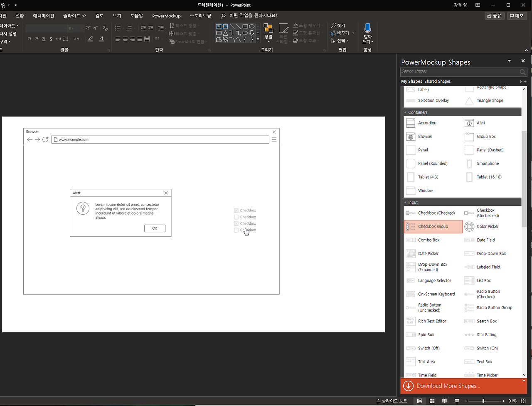Viewport: 532px width, 406px height.
Task: Click Download More Shapes button
Action: pos(448,386)
